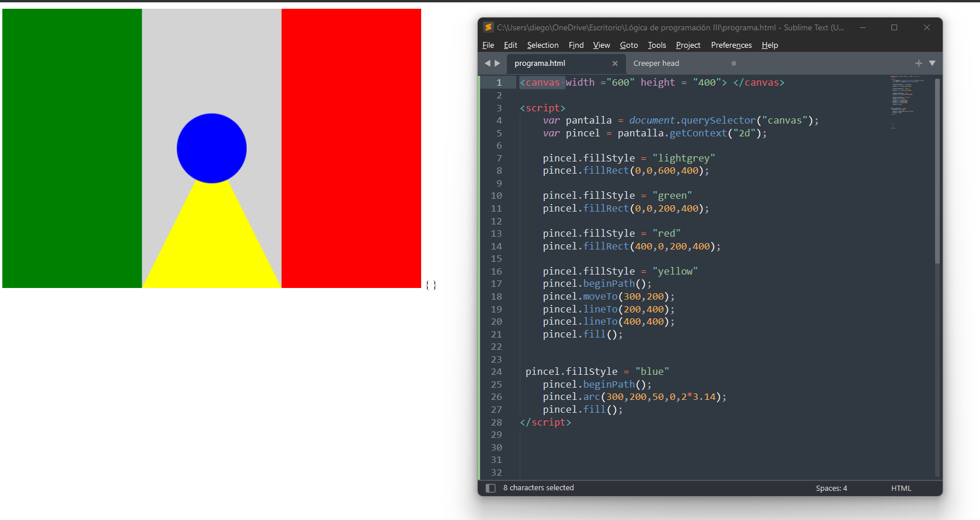Click the next tab right arrow
980x520 pixels.
498,63
